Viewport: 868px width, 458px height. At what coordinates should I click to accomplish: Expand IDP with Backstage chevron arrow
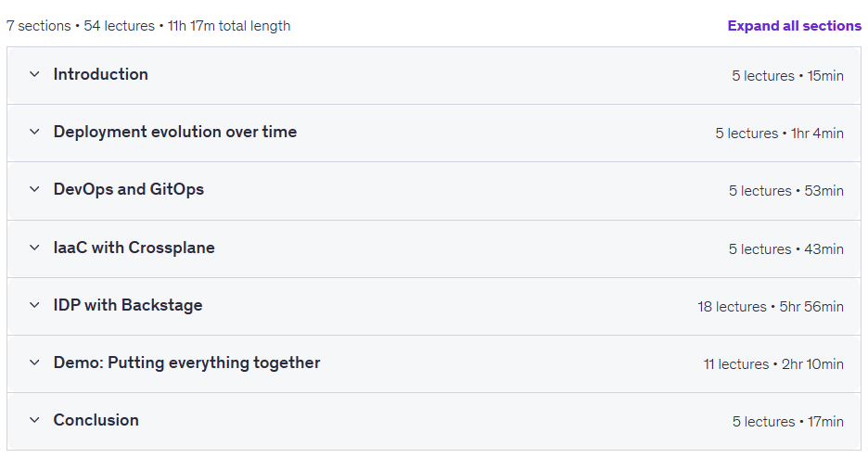coord(34,305)
